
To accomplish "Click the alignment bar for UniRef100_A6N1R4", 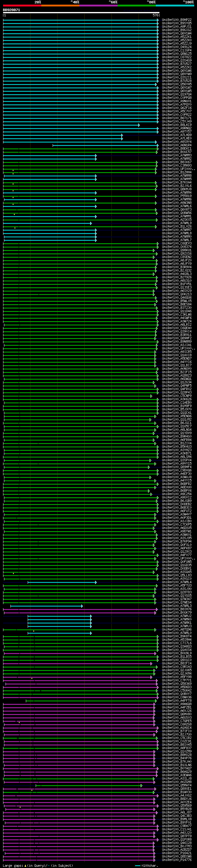I will coord(105,145).
